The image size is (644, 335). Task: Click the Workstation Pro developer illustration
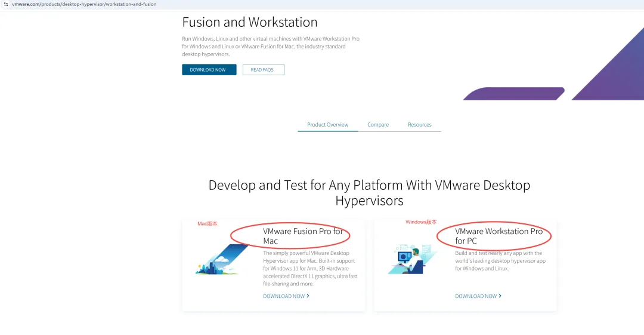coord(412,259)
